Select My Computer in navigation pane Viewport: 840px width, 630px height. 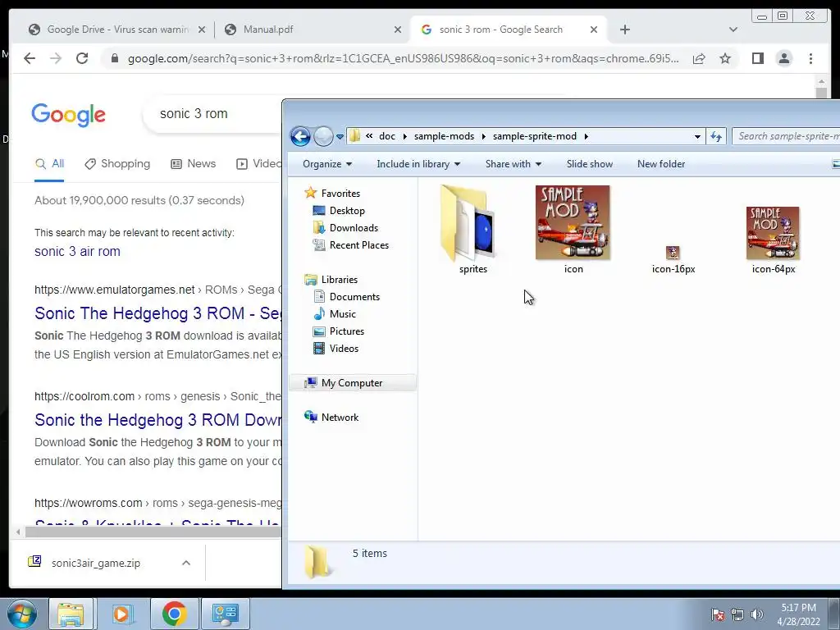(352, 383)
